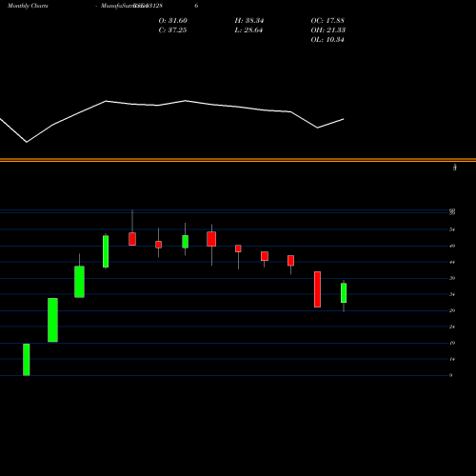The image size is (476, 476).
Task: Click the price axis label '49'
Action: (x=452, y=246)
